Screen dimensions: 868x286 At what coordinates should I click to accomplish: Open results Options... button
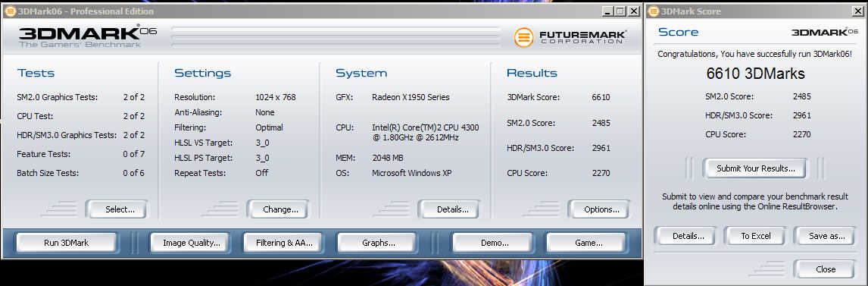pyautogui.click(x=599, y=209)
